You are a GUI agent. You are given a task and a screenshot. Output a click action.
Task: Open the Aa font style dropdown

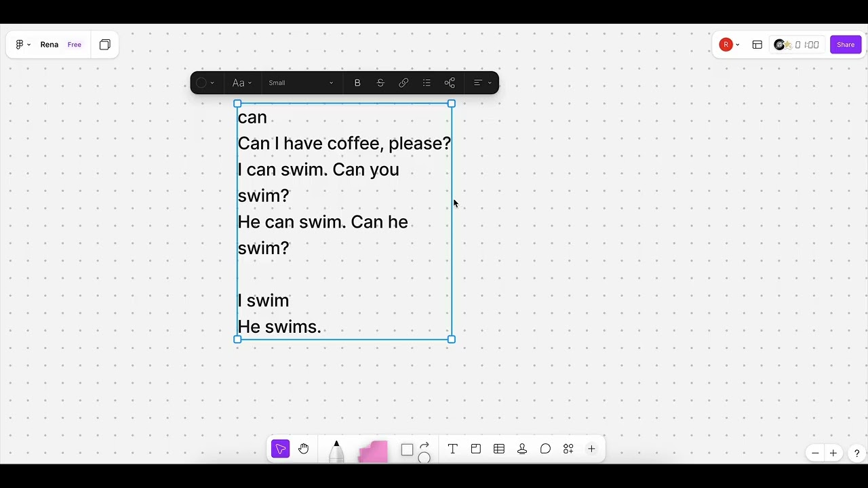point(242,83)
